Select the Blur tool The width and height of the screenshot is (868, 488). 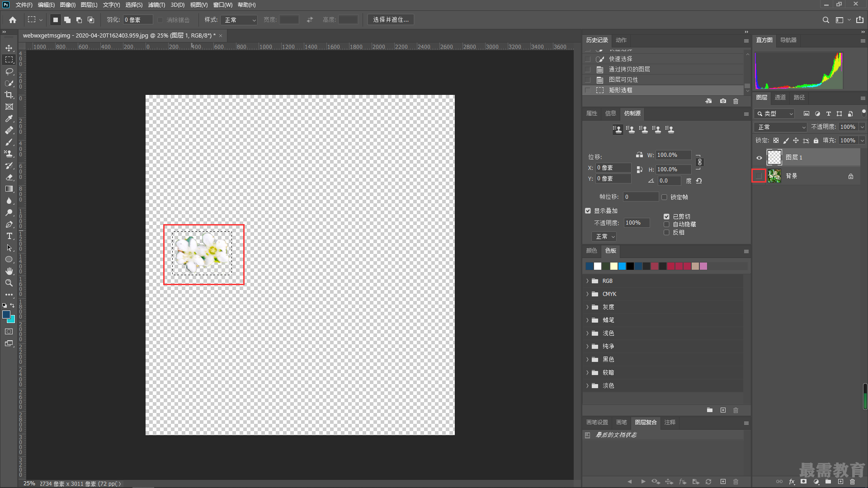[9, 201]
